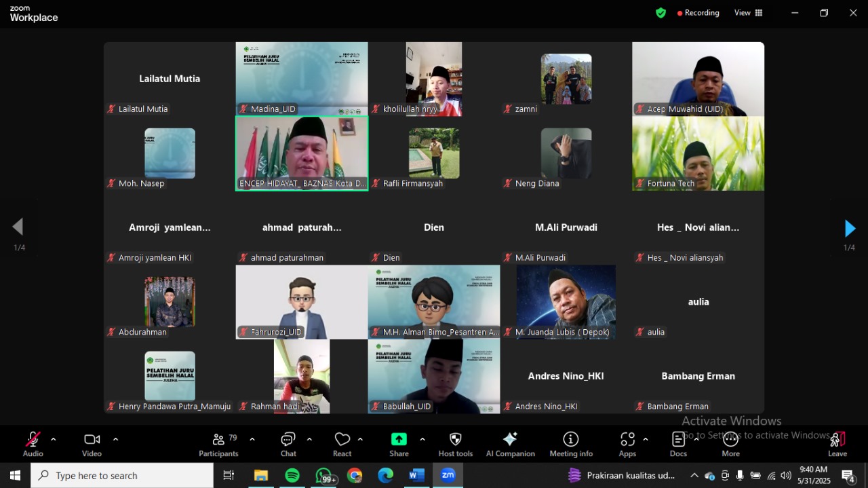Open Docs in meeting toolbar

point(678,445)
